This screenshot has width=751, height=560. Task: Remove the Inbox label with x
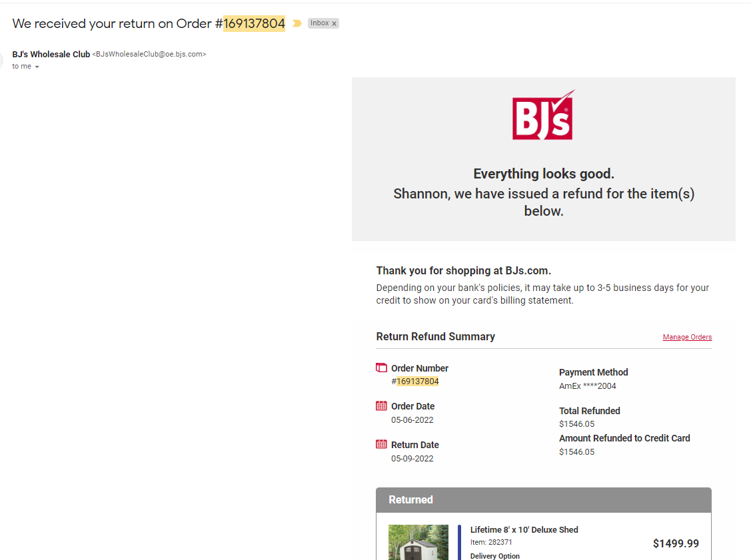coord(335,23)
